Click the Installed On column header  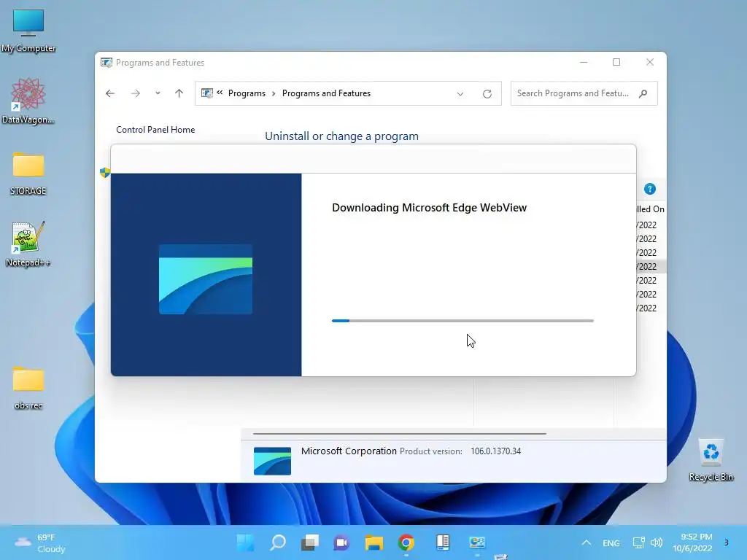[x=651, y=209]
